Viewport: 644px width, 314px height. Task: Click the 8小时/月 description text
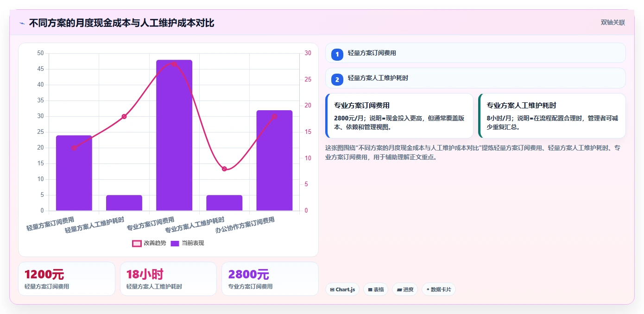pyautogui.click(x=552, y=122)
